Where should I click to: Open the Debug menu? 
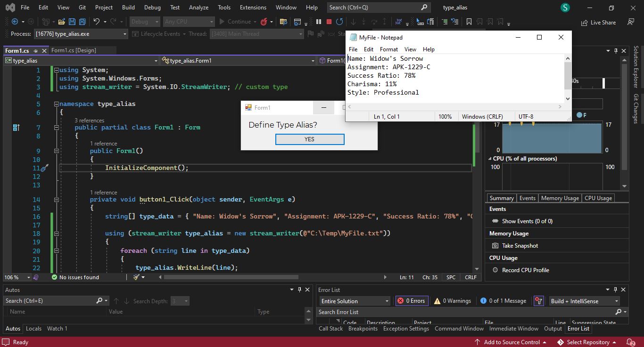(x=152, y=8)
